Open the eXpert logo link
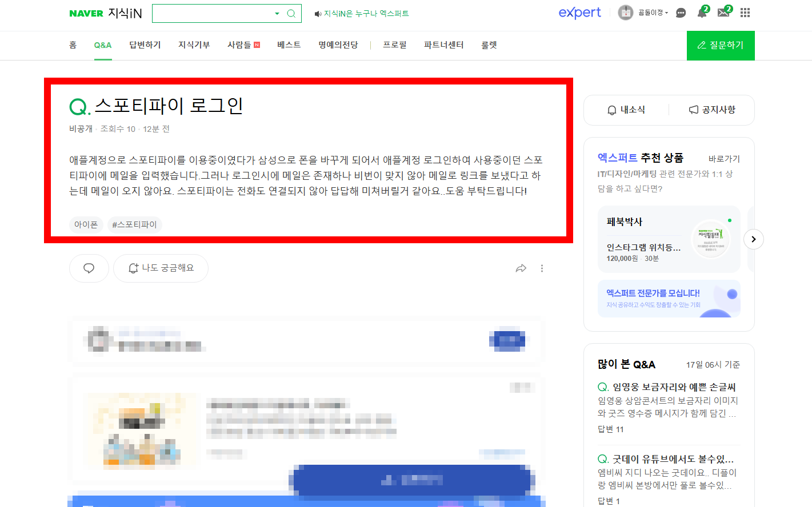This screenshot has height=507, width=812. [x=579, y=13]
